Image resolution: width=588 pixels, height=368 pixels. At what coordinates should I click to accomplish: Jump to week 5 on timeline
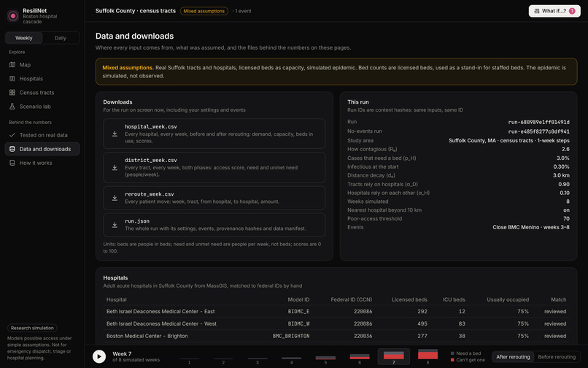point(325,357)
